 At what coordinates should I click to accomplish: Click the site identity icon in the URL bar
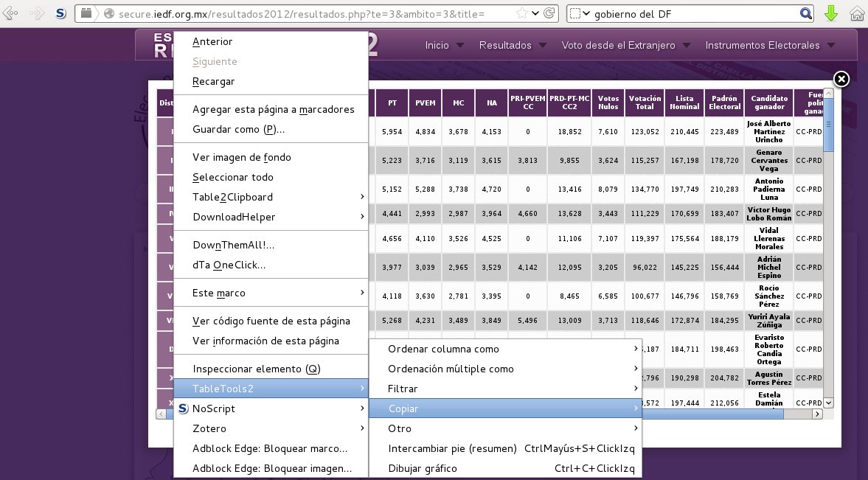[109, 13]
